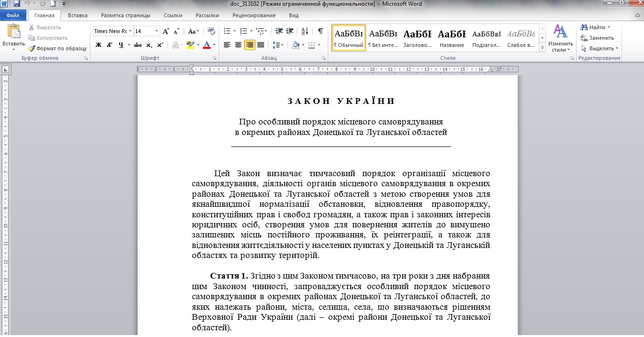
Task: Open the Рецензирование ribbon tab
Action: [x=254, y=15]
